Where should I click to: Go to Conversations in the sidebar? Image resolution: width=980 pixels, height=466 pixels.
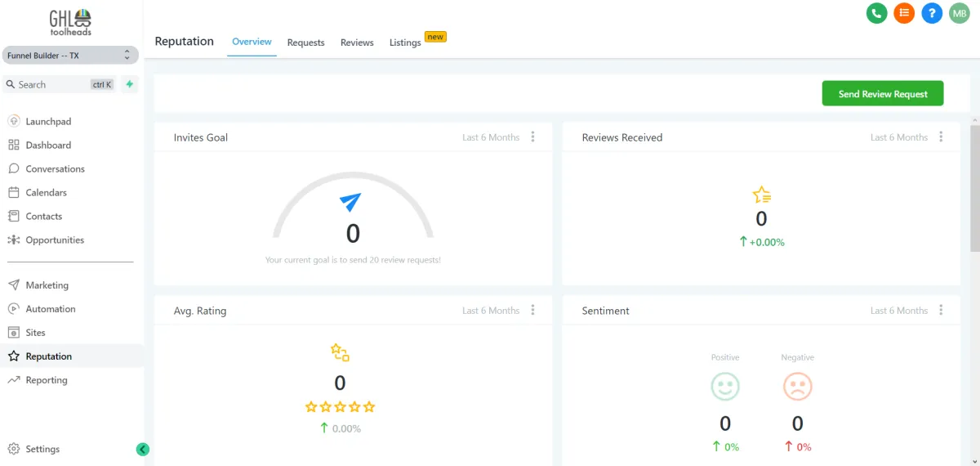point(55,169)
